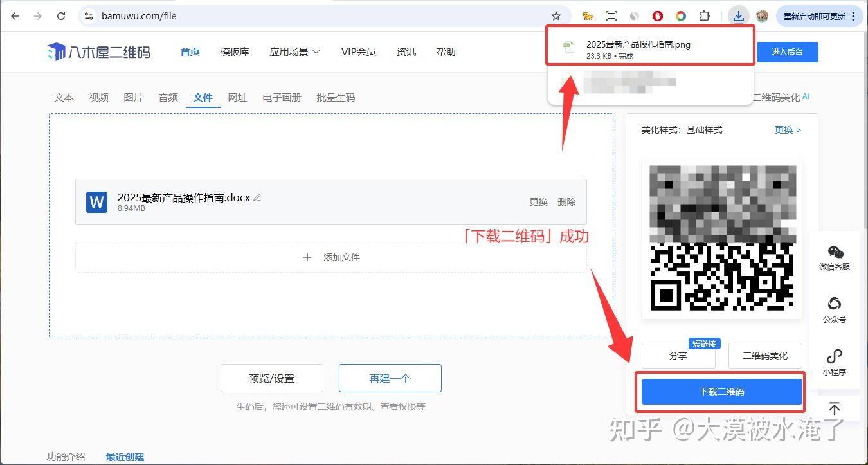Screen dimensions: 868x465
Task: Click the generated QR code image
Action: (x=722, y=239)
